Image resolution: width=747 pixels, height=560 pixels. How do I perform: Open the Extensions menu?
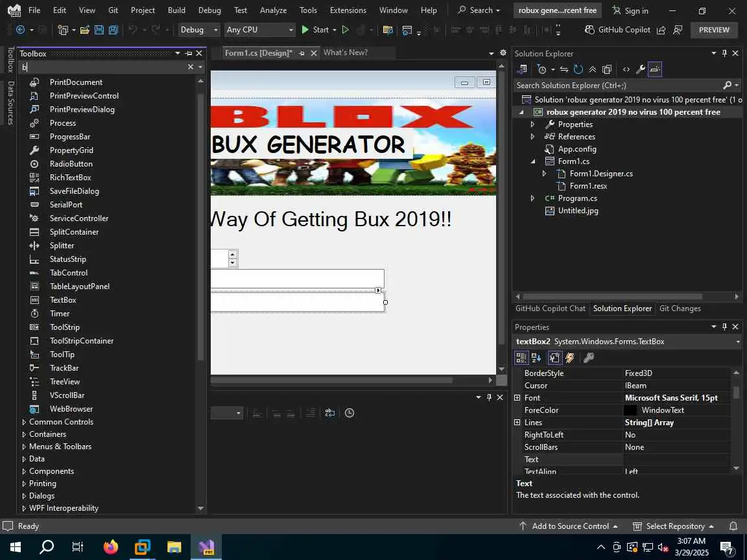pos(348,10)
